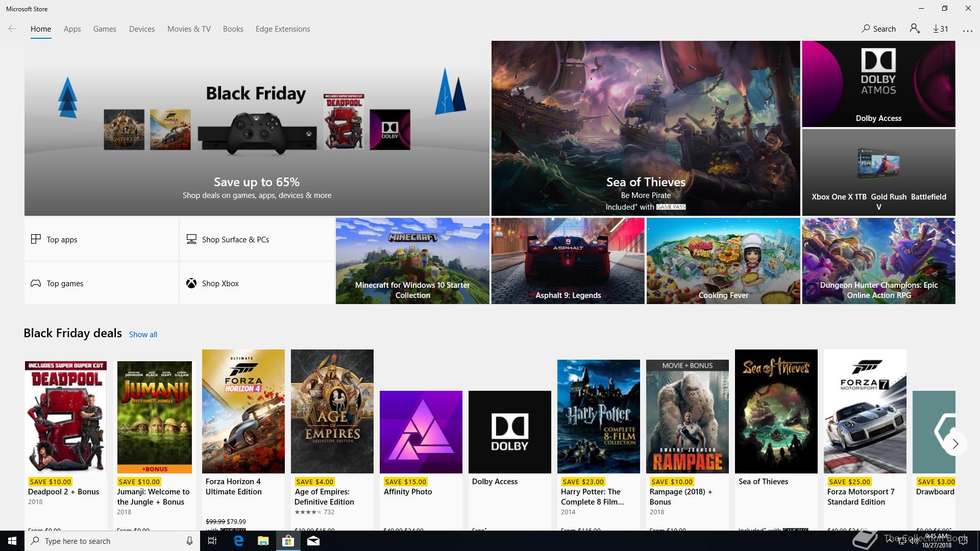Open the Asphalt 9: Legends tile
The width and height of the screenshot is (980, 551).
[568, 261]
